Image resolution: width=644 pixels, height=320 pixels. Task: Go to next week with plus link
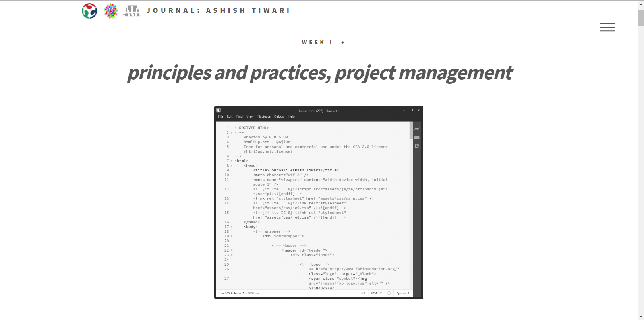coord(343,43)
